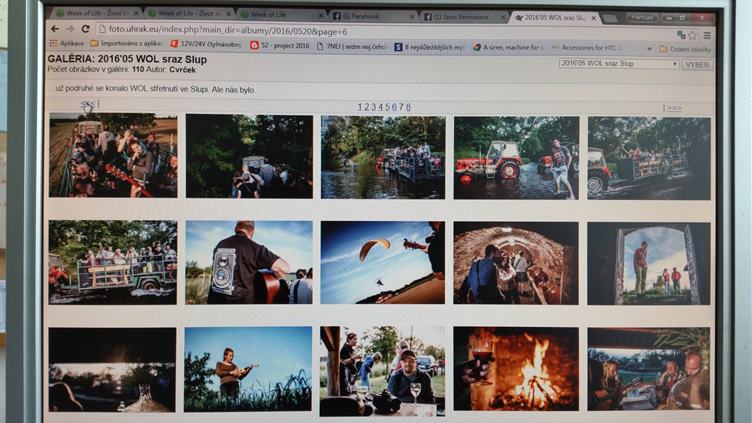Open the Ostatní záložky bookmarks folder
Viewport: 752px width, 423px height.
685,49
